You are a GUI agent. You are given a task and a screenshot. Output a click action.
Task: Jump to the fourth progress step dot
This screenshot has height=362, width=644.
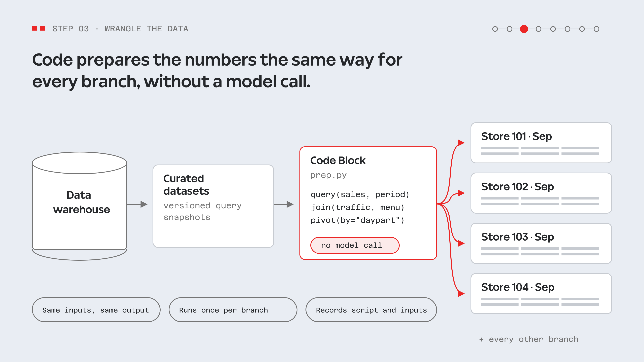click(539, 29)
